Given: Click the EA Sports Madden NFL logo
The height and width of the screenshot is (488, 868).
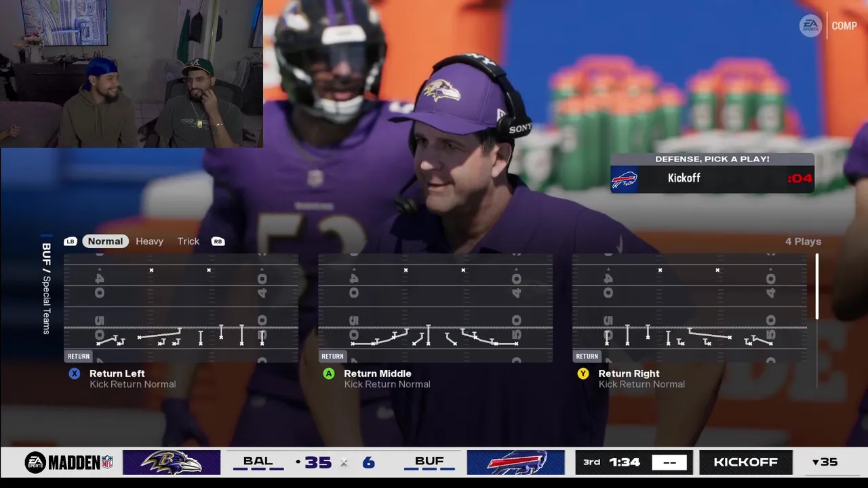Looking at the screenshot, I should pos(68,462).
